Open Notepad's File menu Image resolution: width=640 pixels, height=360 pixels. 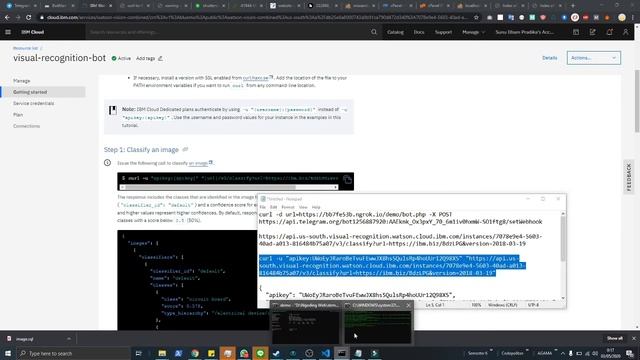point(262,207)
